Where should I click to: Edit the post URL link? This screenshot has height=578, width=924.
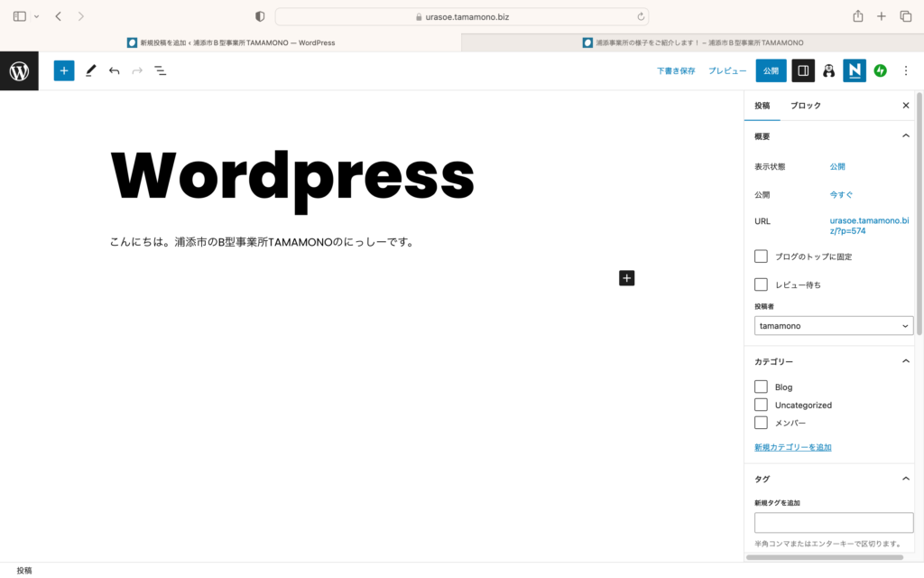tap(869, 225)
